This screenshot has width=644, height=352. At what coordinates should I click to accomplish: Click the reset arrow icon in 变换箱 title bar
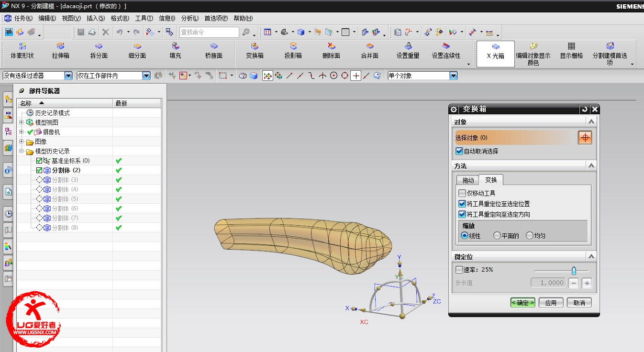(585, 109)
